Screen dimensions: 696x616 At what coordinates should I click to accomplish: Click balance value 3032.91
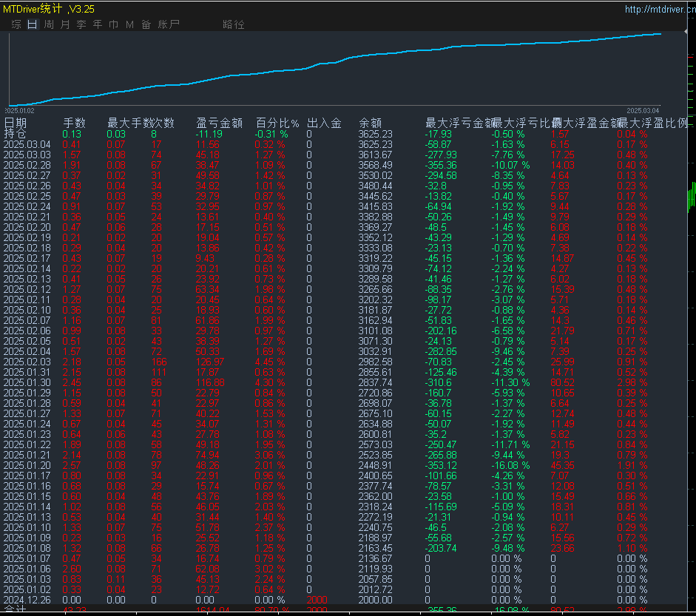pos(375,351)
